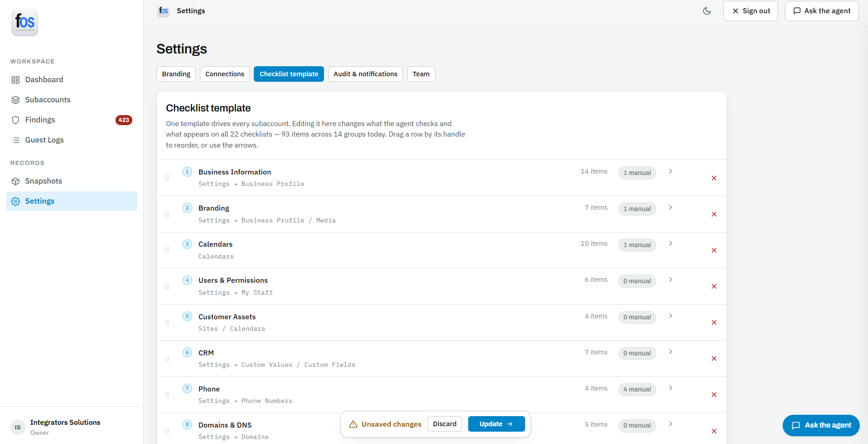The width and height of the screenshot is (868, 444).
Task: Select Settings in the sidebar
Action: click(72, 201)
